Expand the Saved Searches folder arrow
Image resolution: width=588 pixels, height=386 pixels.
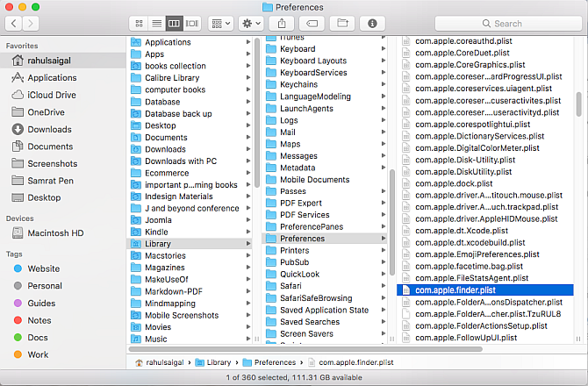(384, 322)
